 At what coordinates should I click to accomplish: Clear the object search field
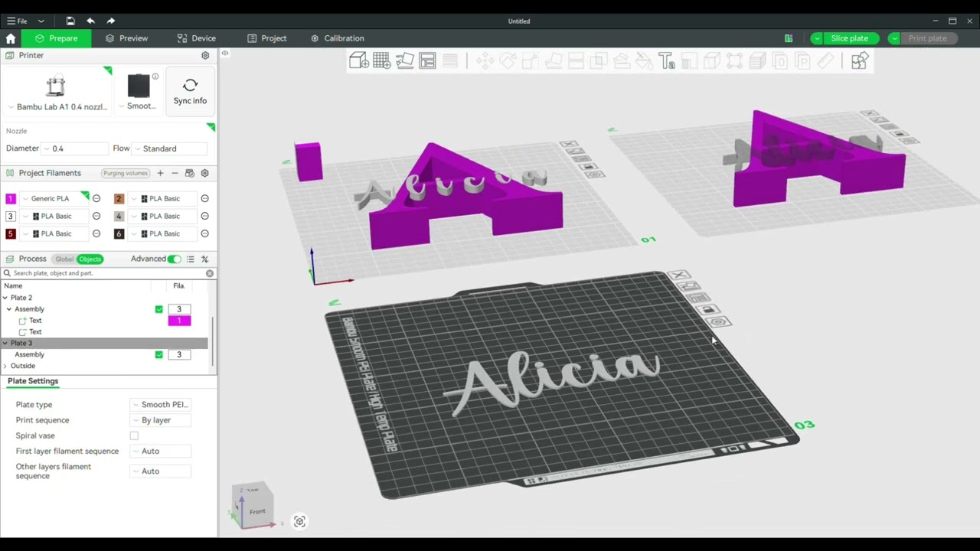pos(210,273)
